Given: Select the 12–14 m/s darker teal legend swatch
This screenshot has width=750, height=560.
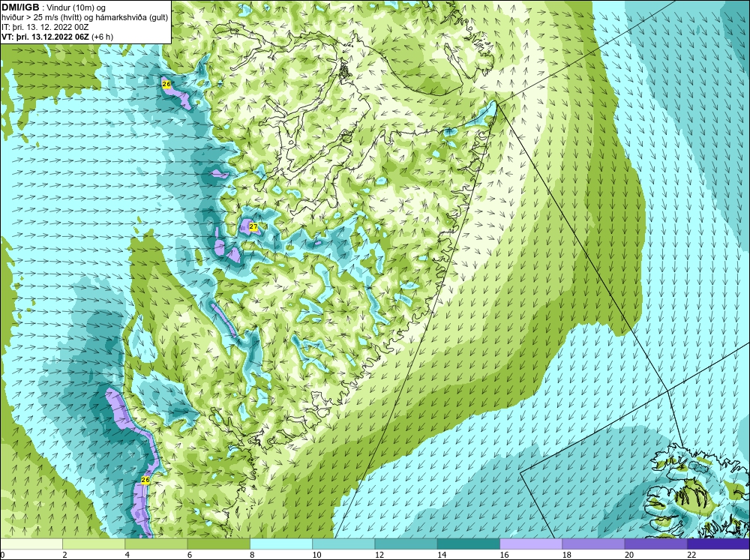Looking at the screenshot, I should [x=406, y=544].
